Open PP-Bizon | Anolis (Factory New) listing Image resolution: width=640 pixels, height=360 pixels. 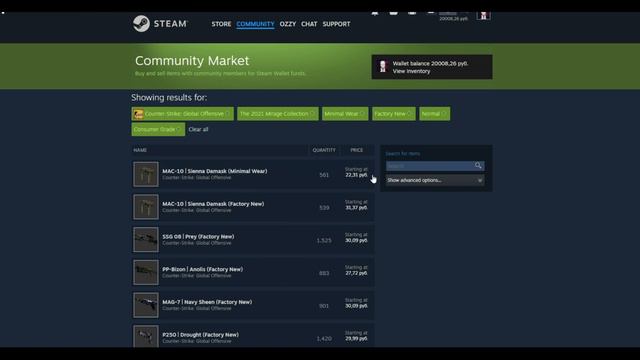(202, 269)
